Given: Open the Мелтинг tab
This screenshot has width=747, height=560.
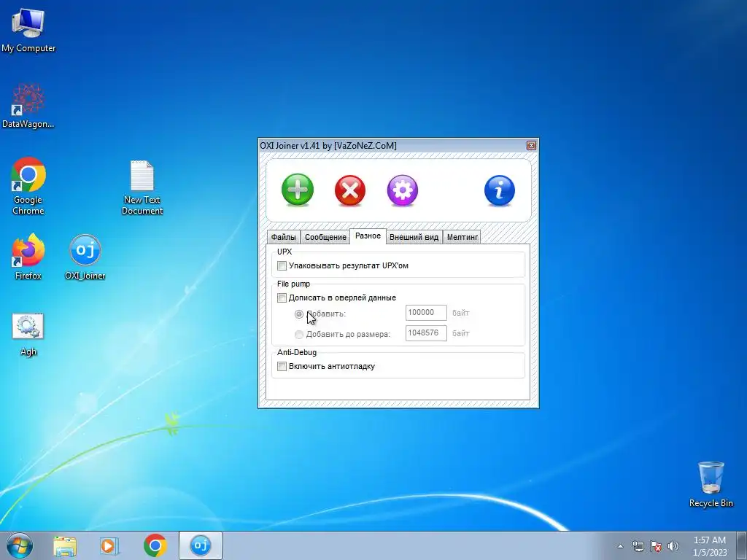Looking at the screenshot, I should pyautogui.click(x=462, y=237).
